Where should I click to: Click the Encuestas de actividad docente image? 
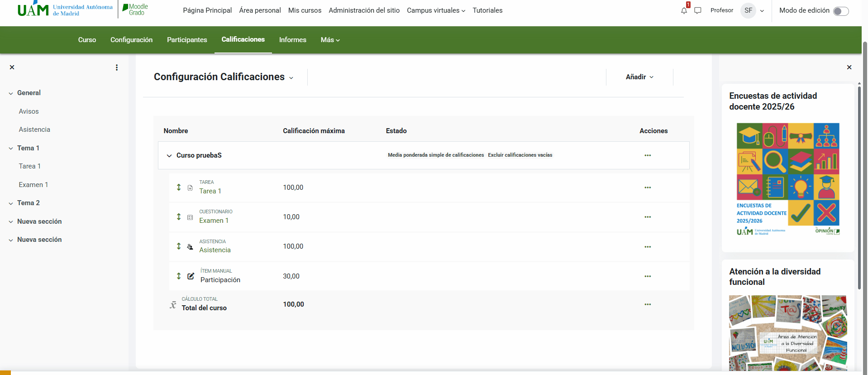(787, 179)
